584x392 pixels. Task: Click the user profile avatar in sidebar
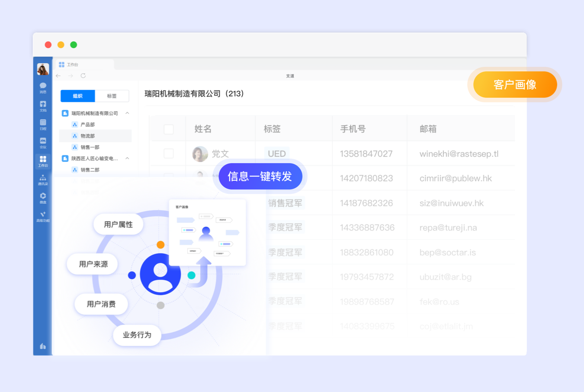point(43,69)
